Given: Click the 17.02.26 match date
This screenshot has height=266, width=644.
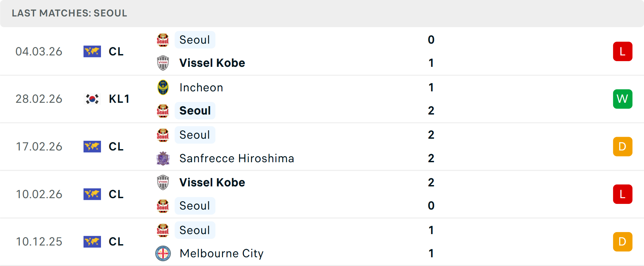Looking at the screenshot, I should [x=39, y=146].
